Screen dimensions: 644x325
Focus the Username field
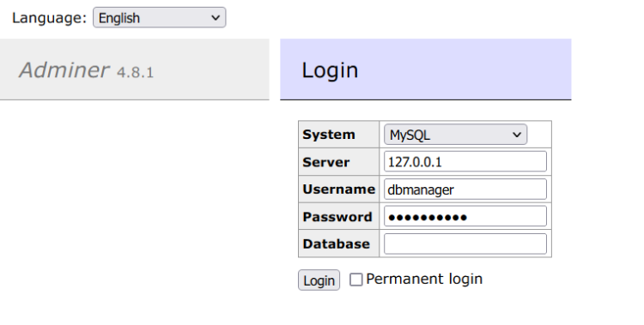pyautogui.click(x=465, y=190)
